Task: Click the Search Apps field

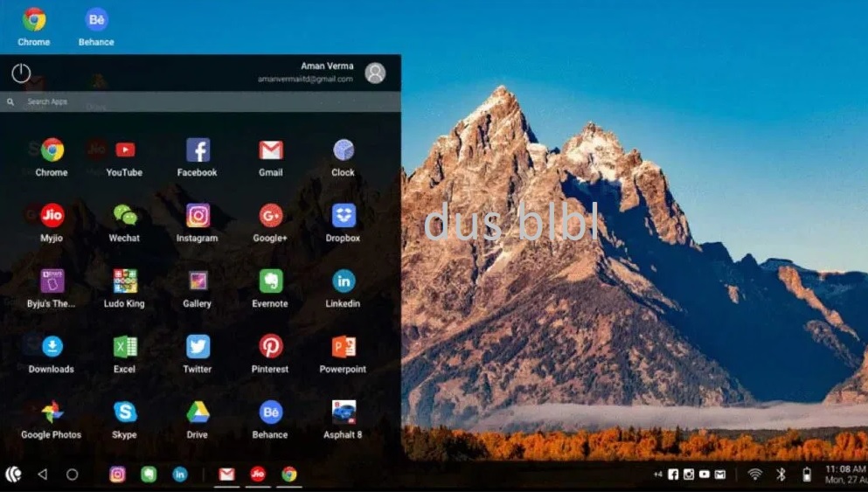Action: click(x=200, y=102)
